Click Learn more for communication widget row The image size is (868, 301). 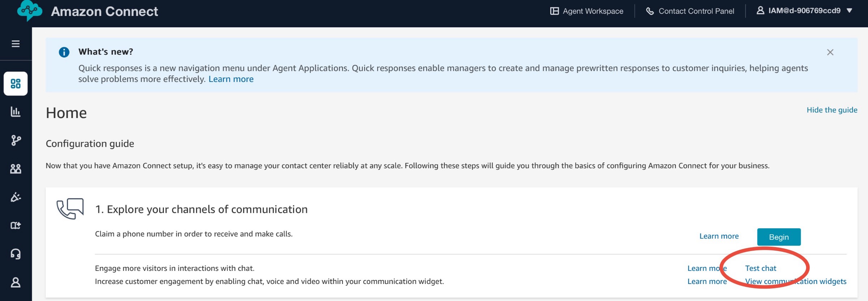(x=707, y=281)
